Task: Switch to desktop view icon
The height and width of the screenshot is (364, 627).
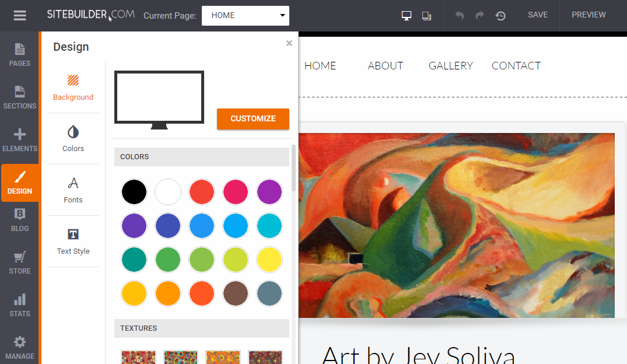Action: click(407, 16)
